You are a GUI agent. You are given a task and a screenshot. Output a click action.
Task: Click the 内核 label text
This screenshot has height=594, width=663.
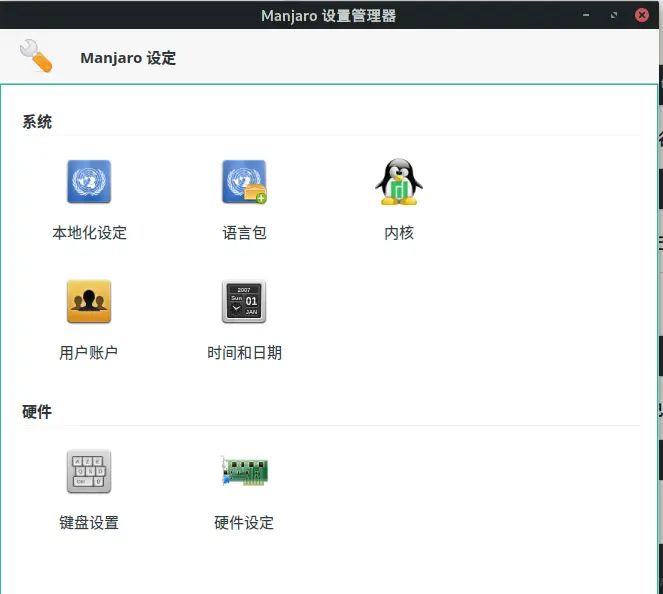click(399, 233)
